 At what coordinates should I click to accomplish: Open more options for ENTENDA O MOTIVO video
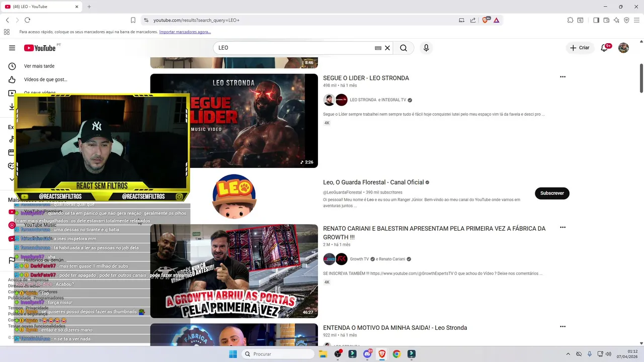(562, 327)
